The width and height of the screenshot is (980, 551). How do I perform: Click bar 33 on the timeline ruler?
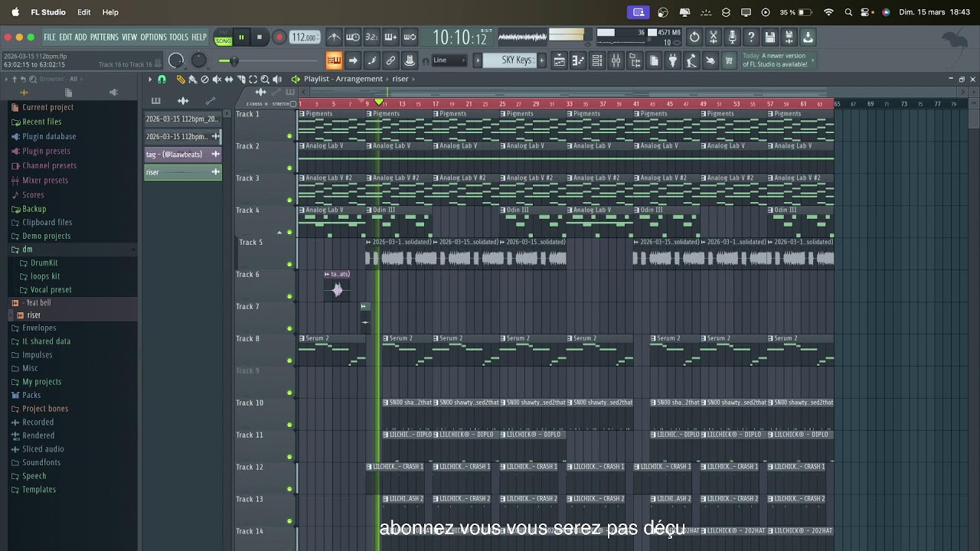coord(570,104)
